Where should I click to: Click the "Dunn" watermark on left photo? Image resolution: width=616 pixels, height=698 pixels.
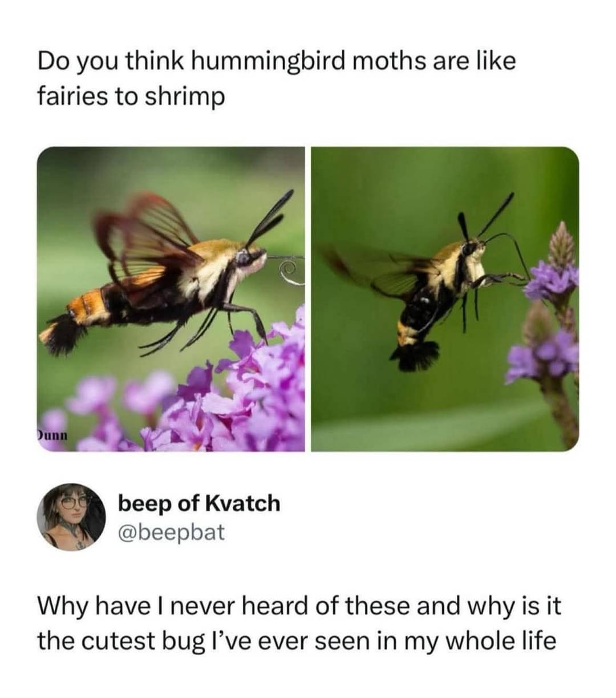[x=53, y=435]
